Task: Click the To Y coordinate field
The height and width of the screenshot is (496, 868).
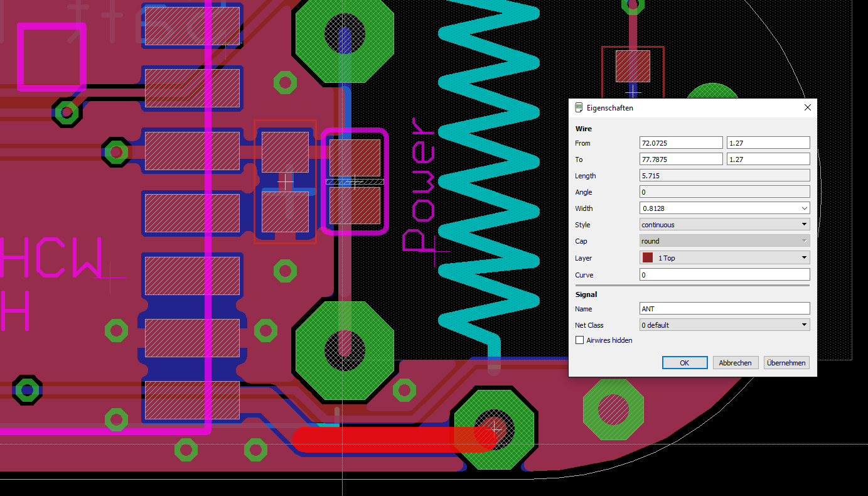Action: (x=768, y=159)
